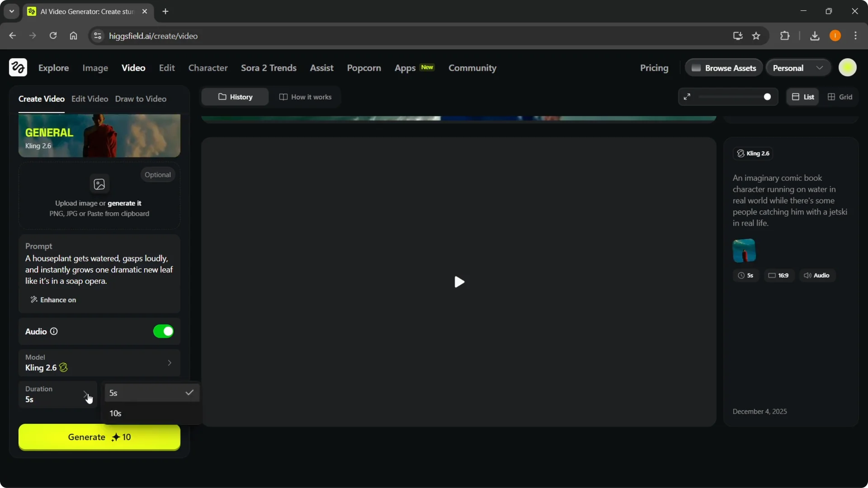Screen dimensions: 868x488
Task: Select the 10s duration option
Action: tap(115, 413)
